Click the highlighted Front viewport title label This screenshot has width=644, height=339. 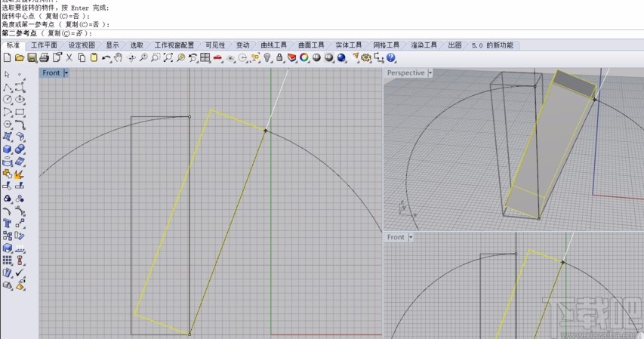point(51,73)
